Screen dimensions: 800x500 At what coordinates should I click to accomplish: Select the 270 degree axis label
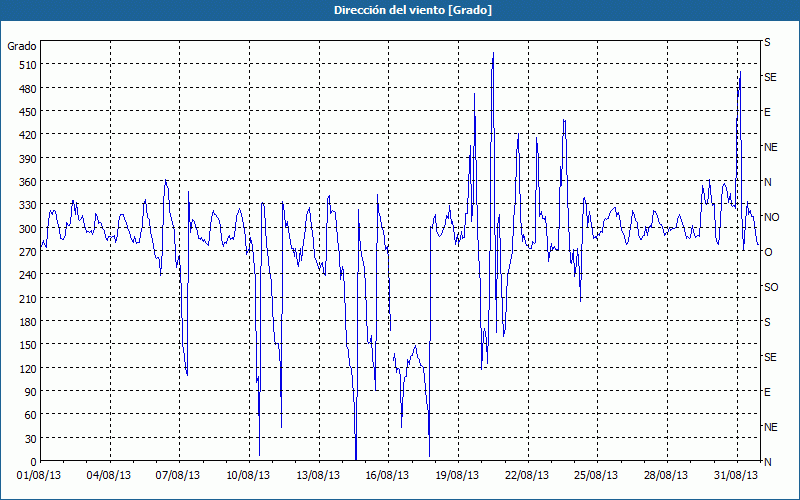[x=27, y=252]
